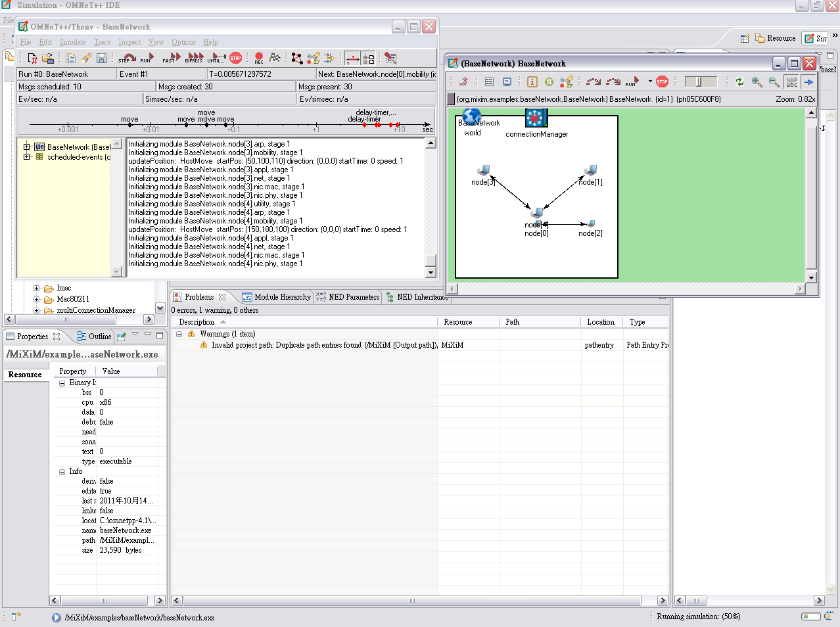Viewport: 840px width, 627px height.
Task: Click green N icon in BaseNetwork toolbar
Action: point(549,81)
